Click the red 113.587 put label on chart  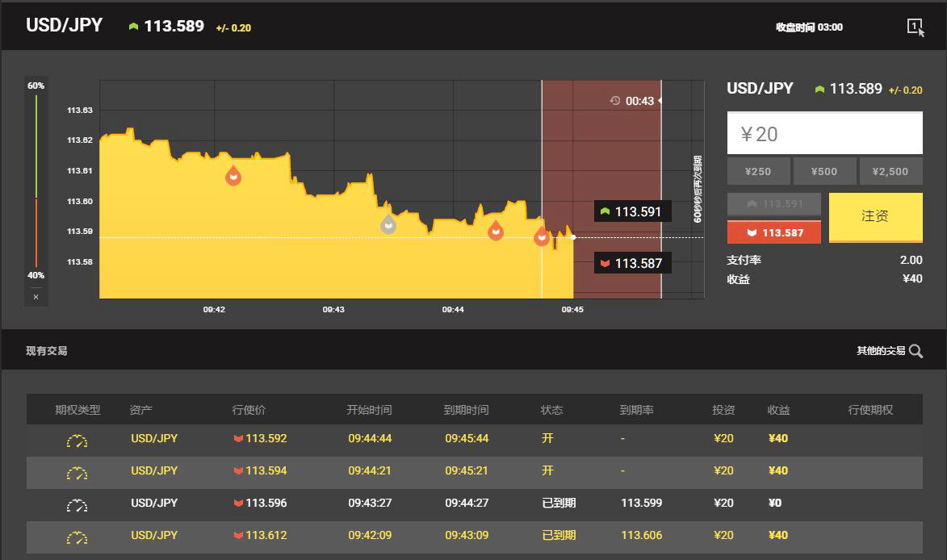point(632,263)
